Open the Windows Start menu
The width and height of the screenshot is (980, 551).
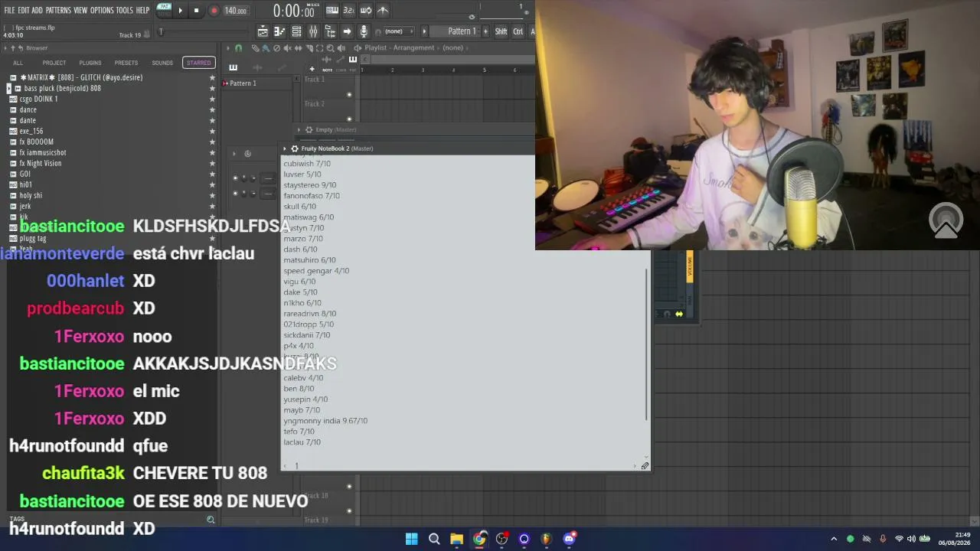point(411,539)
